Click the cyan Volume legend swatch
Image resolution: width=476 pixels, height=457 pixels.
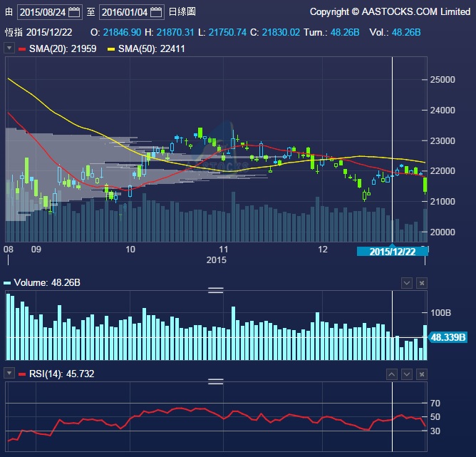point(7,283)
